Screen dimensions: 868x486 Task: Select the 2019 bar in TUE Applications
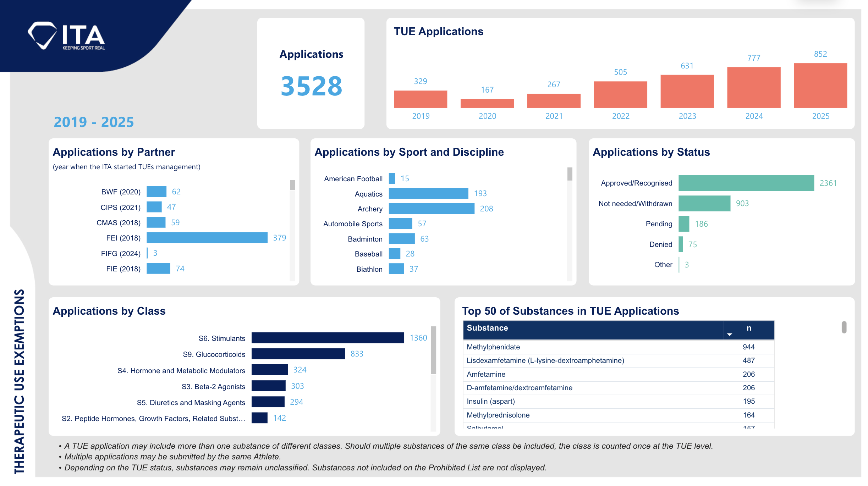420,99
